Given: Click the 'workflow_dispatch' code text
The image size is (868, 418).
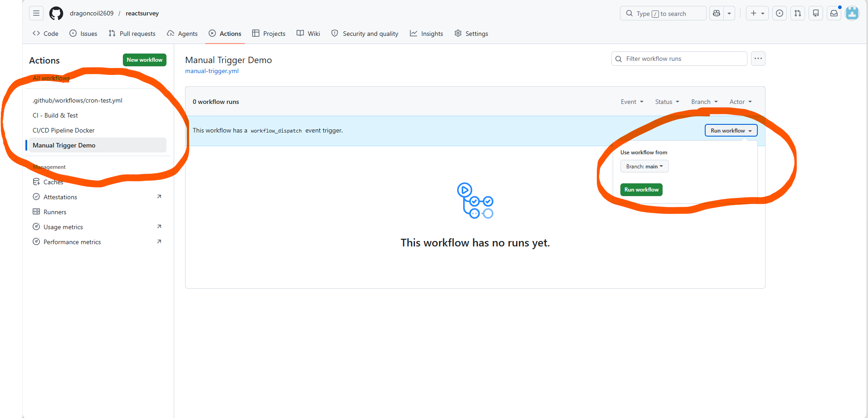Looking at the screenshot, I should (276, 131).
